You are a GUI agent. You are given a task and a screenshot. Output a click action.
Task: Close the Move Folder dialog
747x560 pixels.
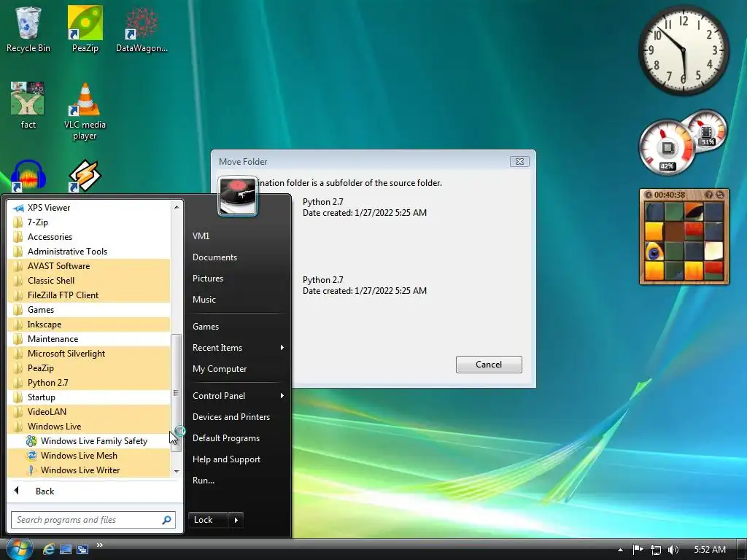(519, 162)
